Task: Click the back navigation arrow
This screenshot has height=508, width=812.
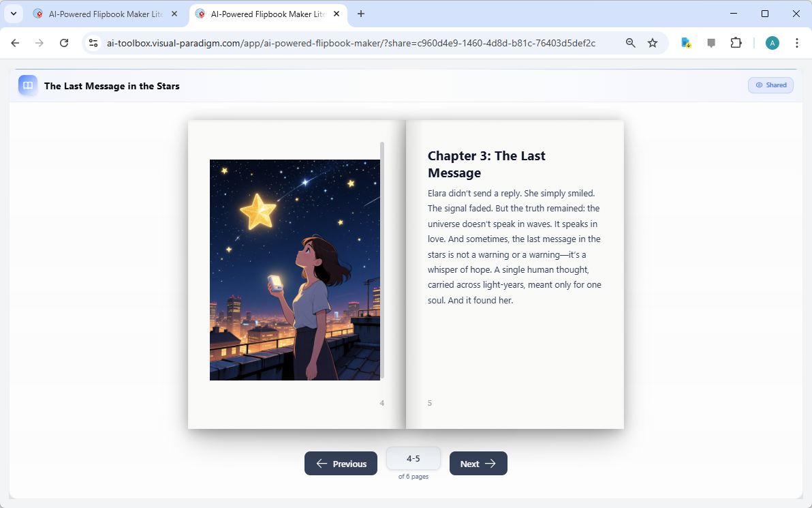Action: (15, 42)
